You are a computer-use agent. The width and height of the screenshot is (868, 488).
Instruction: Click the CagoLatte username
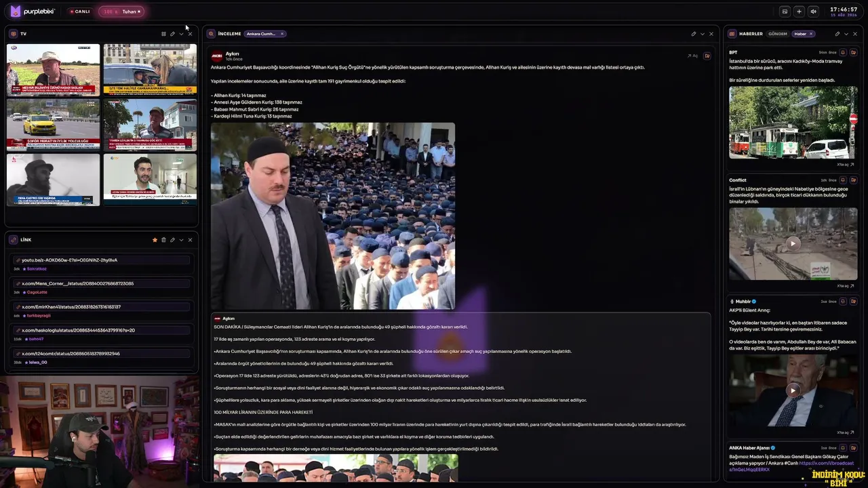36,292
